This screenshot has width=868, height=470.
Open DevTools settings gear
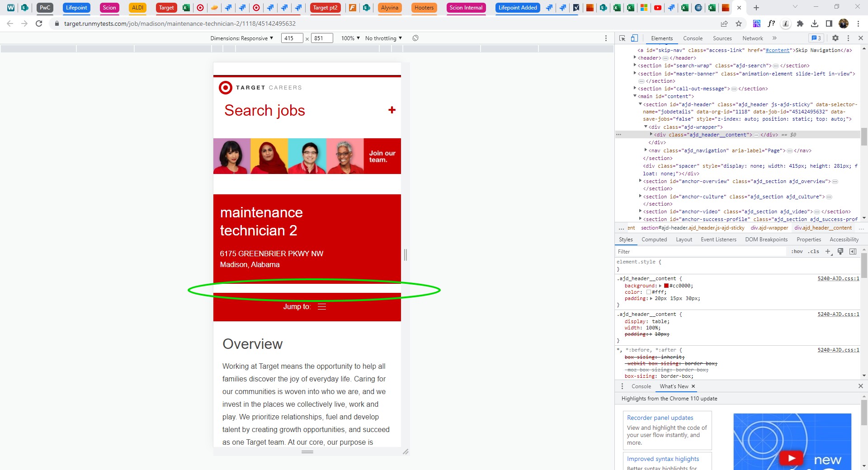click(836, 38)
